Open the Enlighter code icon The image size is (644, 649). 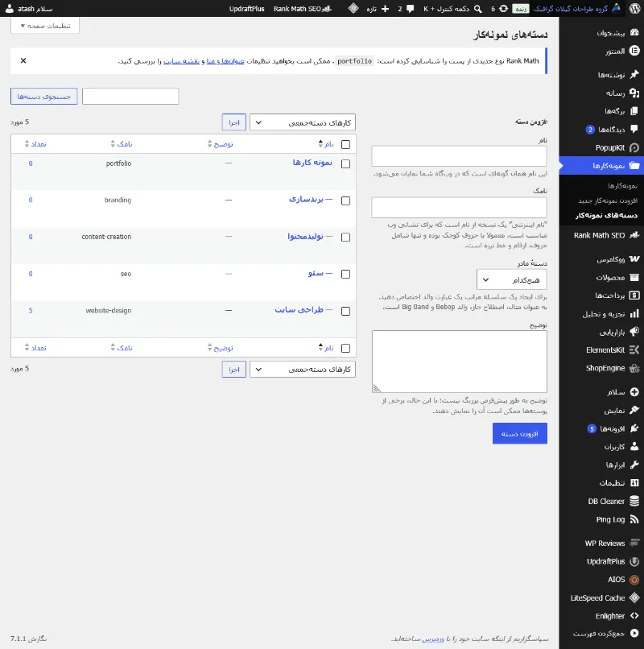(x=634, y=616)
